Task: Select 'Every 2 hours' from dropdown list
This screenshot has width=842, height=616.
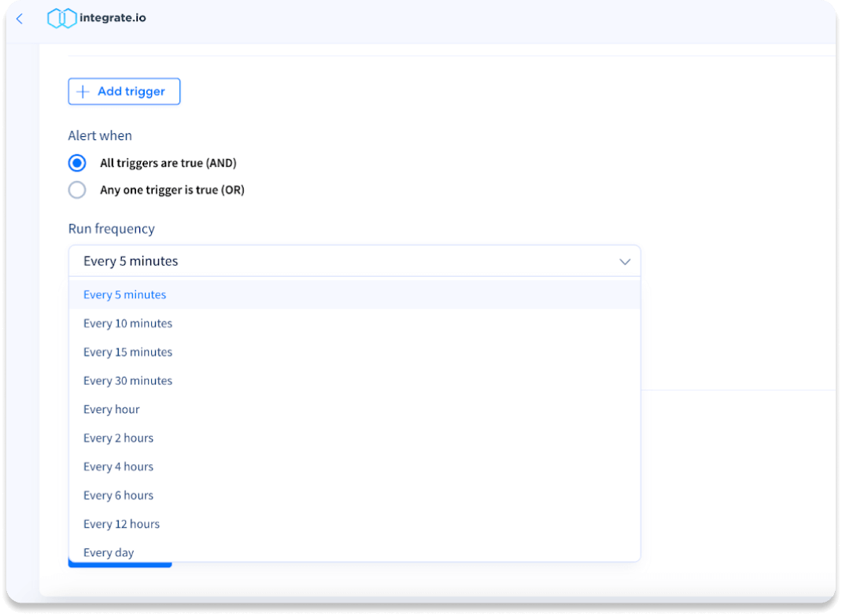Action: (118, 438)
